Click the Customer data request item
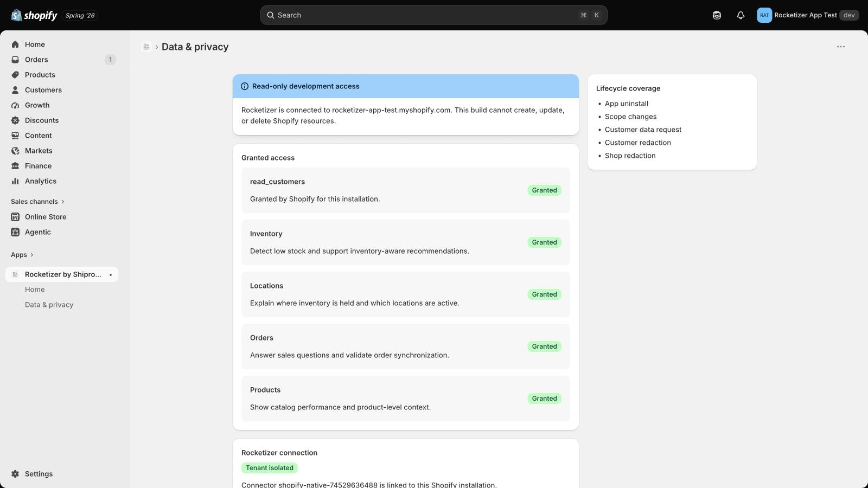 click(x=643, y=130)
